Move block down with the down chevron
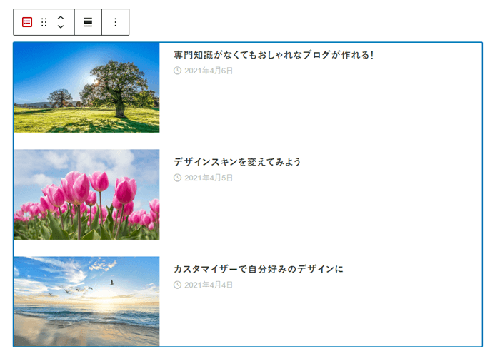 pos(61,26)
